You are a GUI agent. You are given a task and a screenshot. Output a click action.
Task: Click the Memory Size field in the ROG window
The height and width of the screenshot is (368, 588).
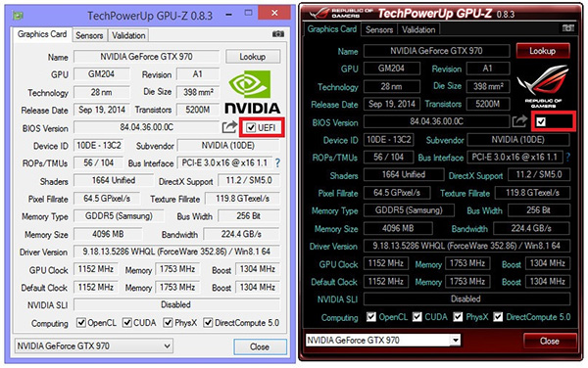(x=398, y=228)
